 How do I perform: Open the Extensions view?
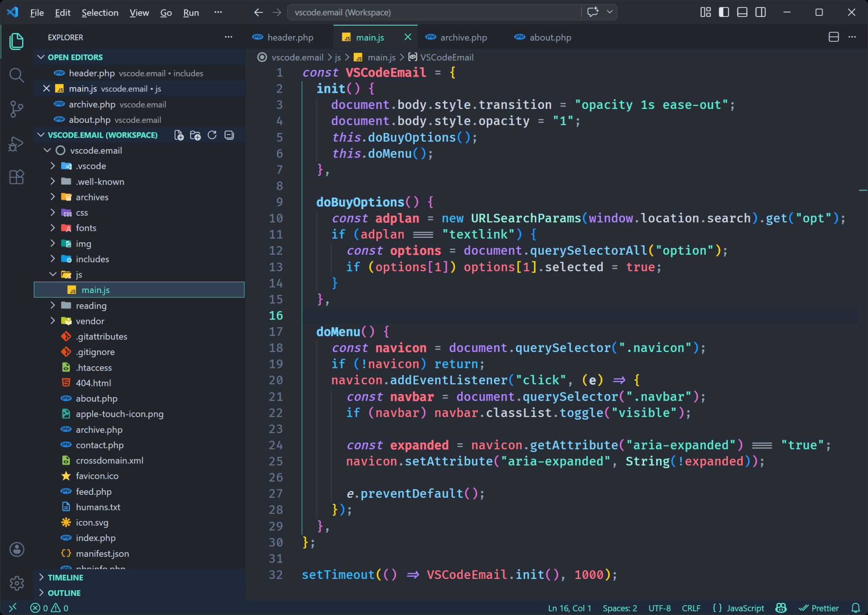tap(16, 177)
